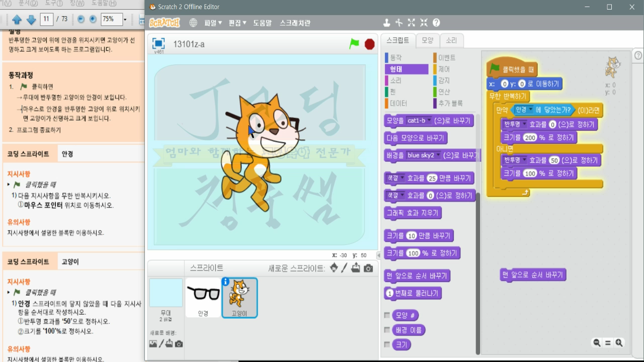Select the 펜 block category
Viewport: 644px width, 362px height.
(392, 92)
